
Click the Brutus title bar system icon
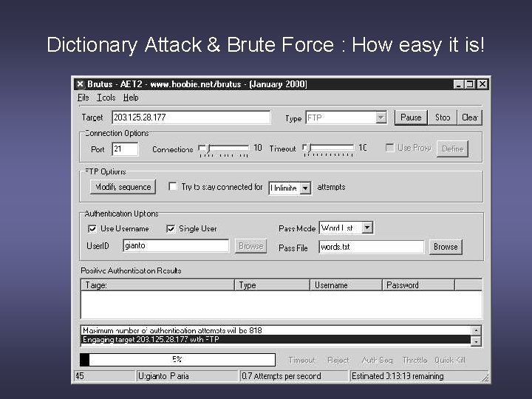click(x=80, y=84)
